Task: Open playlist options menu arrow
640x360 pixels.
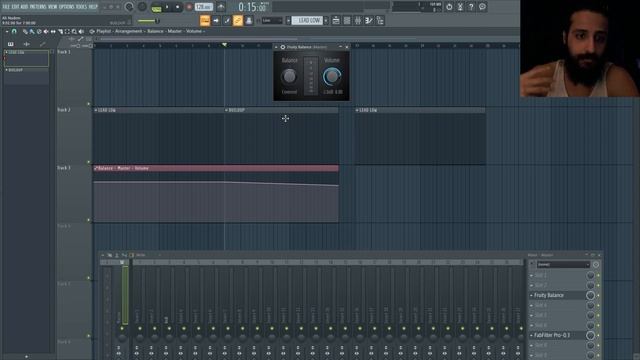Action: (x=7, y=31)
